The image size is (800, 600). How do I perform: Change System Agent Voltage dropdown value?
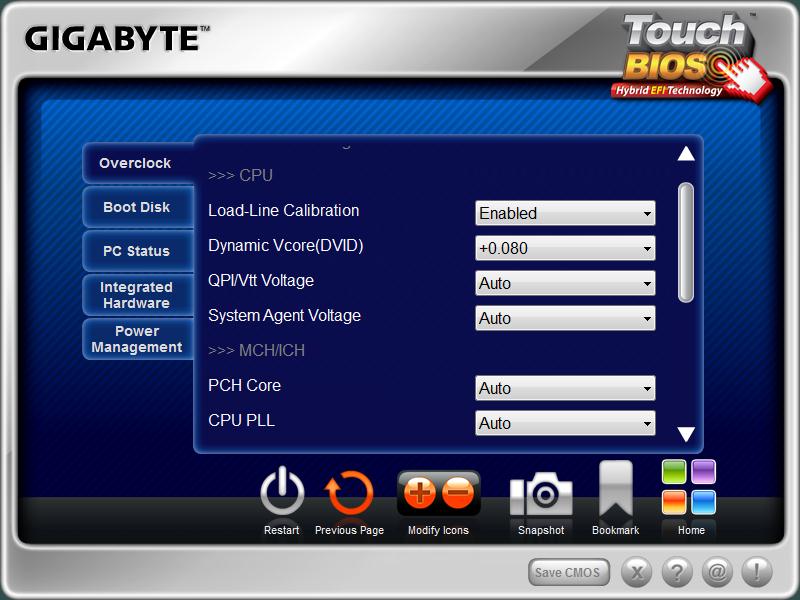pyautogui.click(x=565, y=318)
